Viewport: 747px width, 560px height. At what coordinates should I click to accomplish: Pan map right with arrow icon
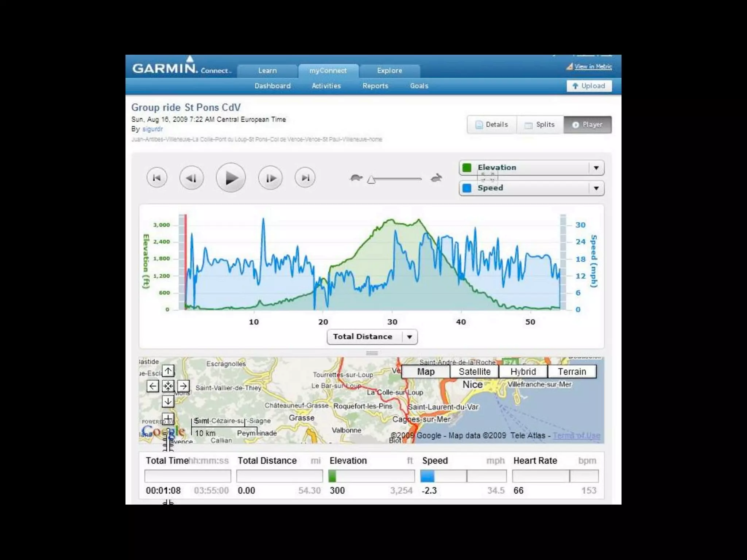(183, 386)
